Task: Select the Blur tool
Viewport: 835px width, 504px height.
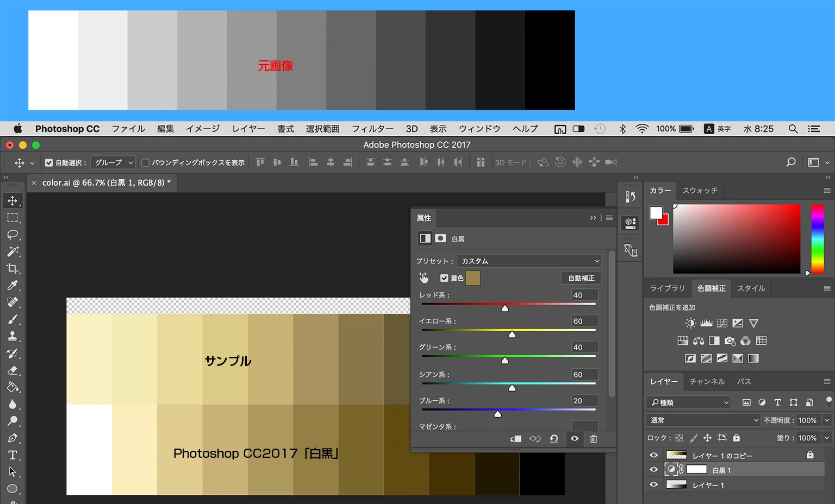Action: pyautogui.click(x=13, y=404)
